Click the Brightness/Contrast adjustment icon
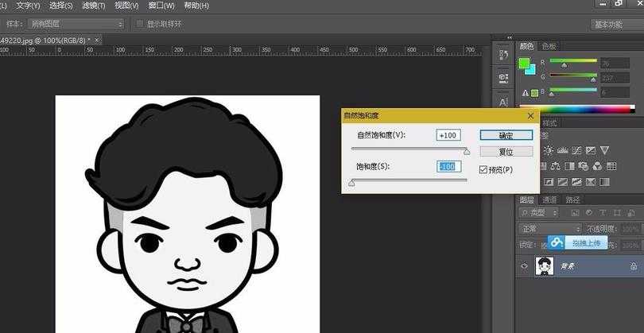 click(x=548, y=149)
